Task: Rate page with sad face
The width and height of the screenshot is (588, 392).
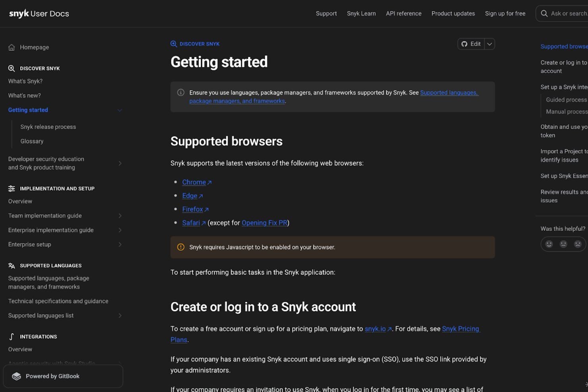Action: coord(578,244)
